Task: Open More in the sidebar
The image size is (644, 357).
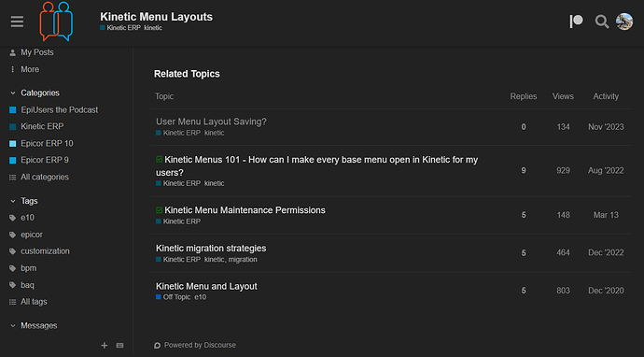Action: [x=30, y=69]
